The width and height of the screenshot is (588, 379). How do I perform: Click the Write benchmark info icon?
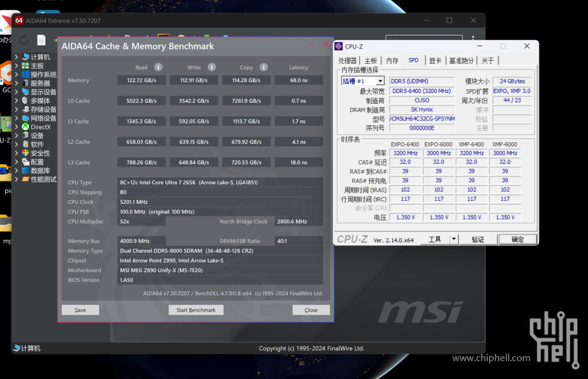pos(212,67)
